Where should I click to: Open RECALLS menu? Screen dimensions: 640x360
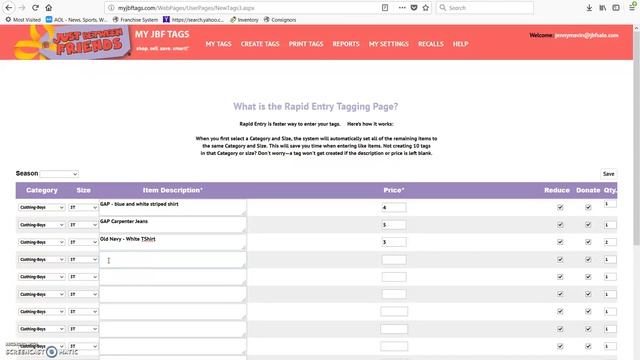[x=431, y=44]
